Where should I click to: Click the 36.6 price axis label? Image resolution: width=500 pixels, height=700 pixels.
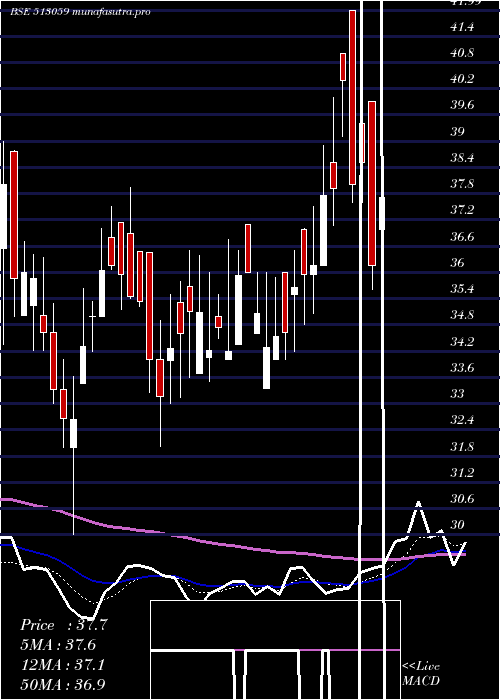click(462, 237)
